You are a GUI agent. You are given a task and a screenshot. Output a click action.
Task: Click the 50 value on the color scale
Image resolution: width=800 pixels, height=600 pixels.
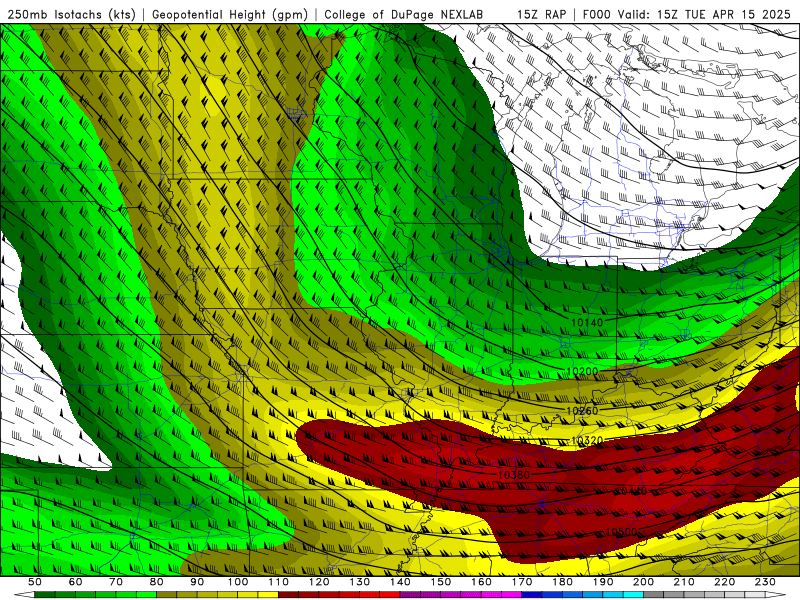coord(35,582)
